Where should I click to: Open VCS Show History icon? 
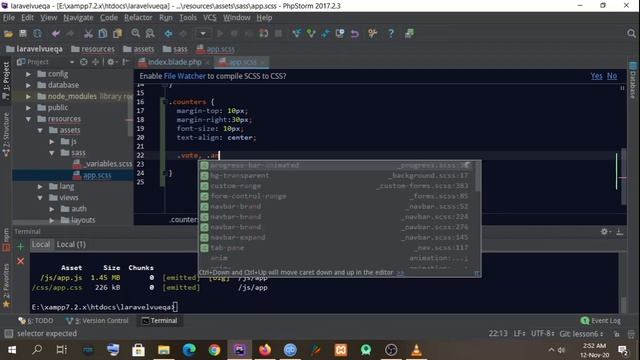point(340,33)
